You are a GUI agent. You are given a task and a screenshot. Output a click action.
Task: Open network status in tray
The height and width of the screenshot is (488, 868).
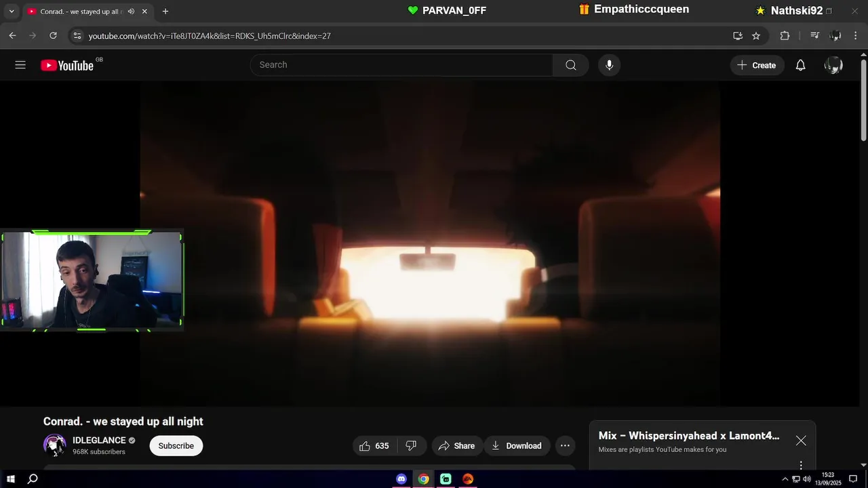click(x=796, y=479)
